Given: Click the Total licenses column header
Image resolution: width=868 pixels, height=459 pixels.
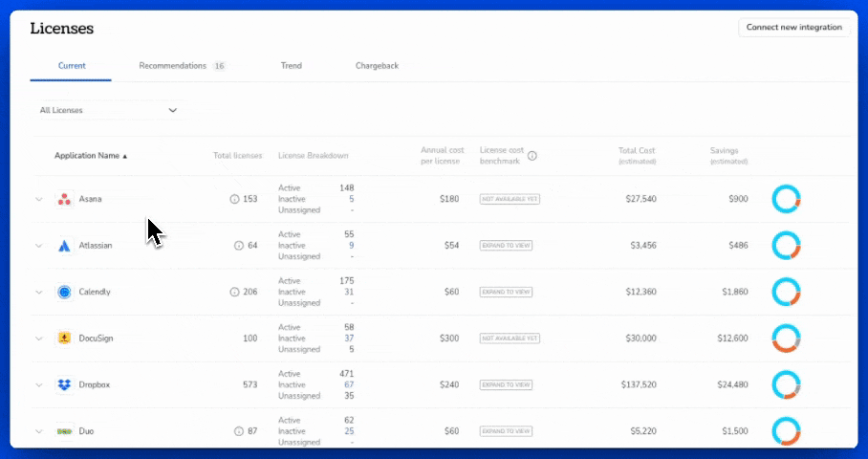Looking at the screenshot, I should (237, 156).
